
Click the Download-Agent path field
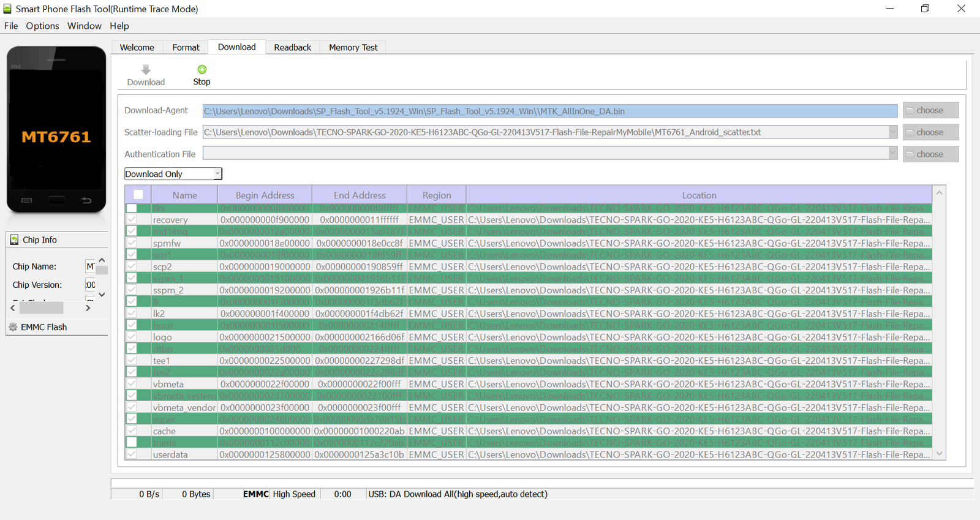(x=549, y=111)
